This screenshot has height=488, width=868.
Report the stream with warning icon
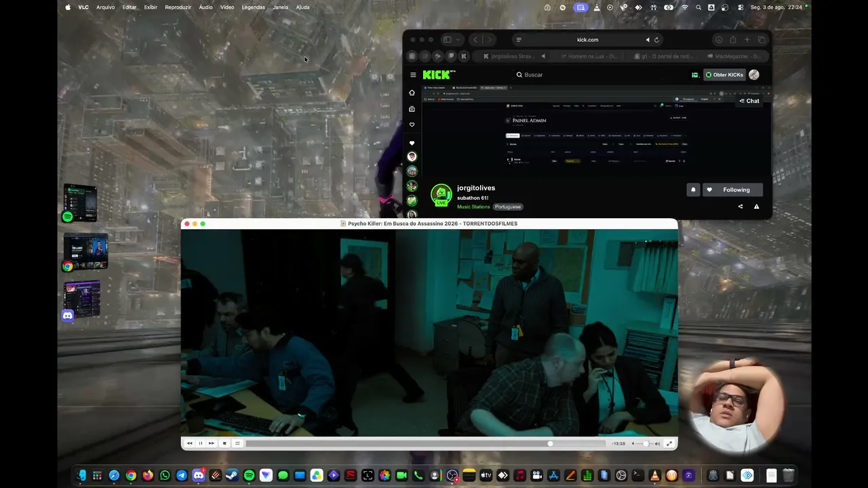757,207
